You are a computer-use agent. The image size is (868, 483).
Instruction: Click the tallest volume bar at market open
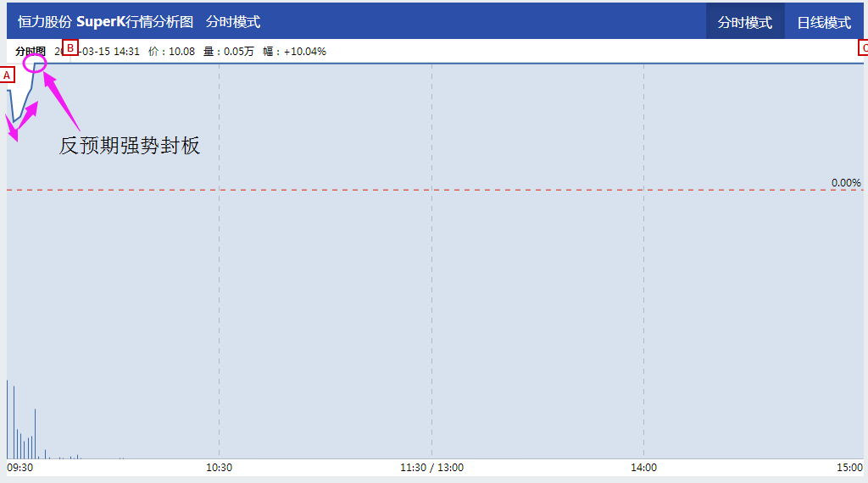pos(8,419)
